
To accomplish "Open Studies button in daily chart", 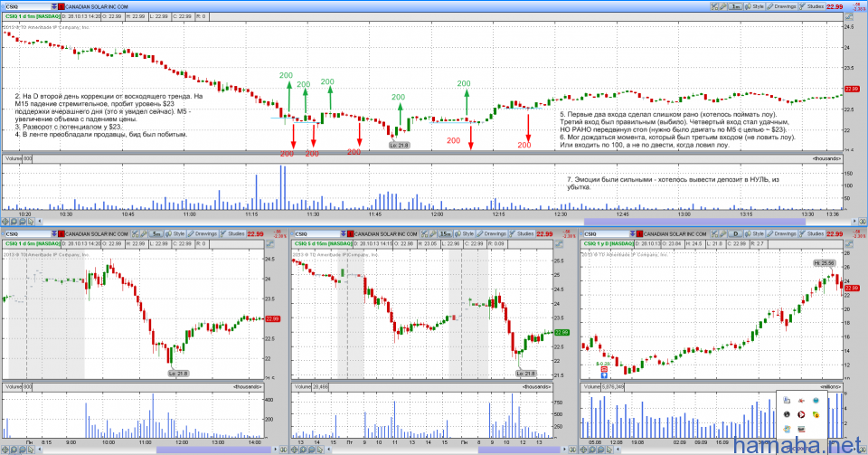I will pos(812,234).
